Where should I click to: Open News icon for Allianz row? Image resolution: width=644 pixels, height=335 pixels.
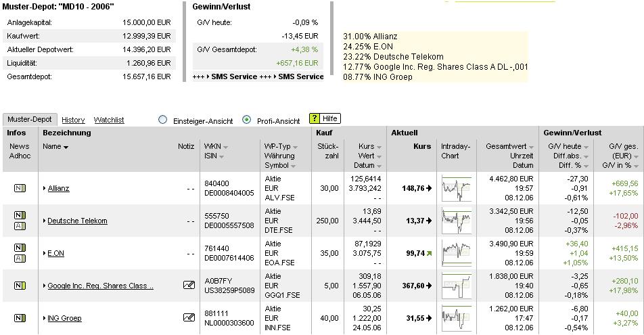(20, 188)
